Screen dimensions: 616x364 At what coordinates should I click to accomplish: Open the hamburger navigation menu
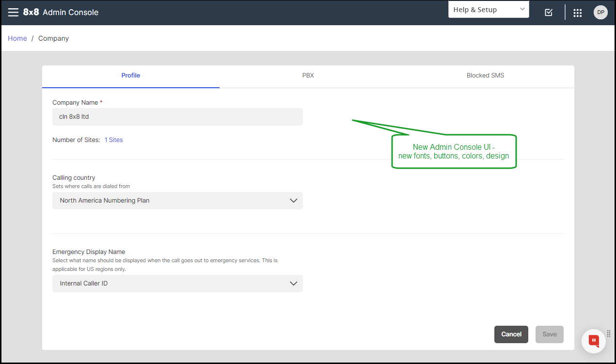[x=13, y=12]
